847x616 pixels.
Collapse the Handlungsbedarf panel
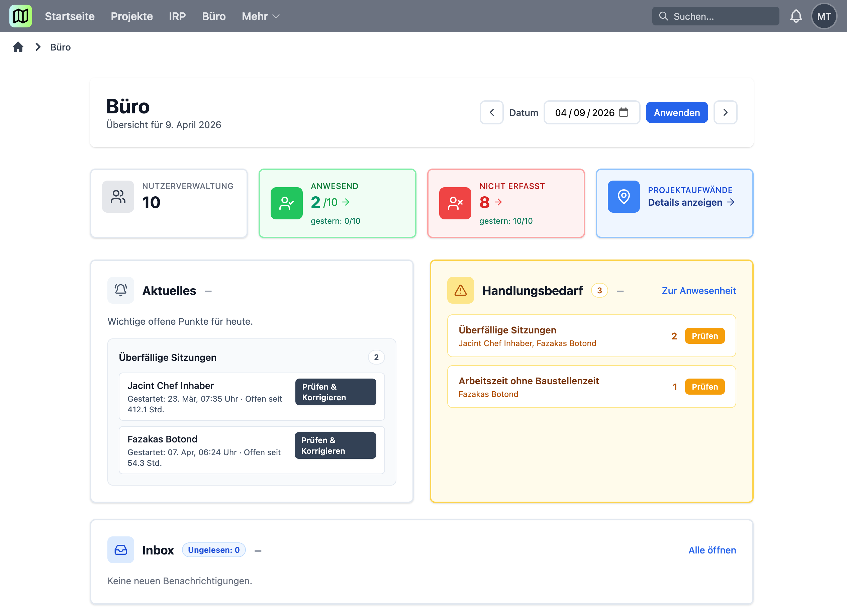[x=620, y=291]
